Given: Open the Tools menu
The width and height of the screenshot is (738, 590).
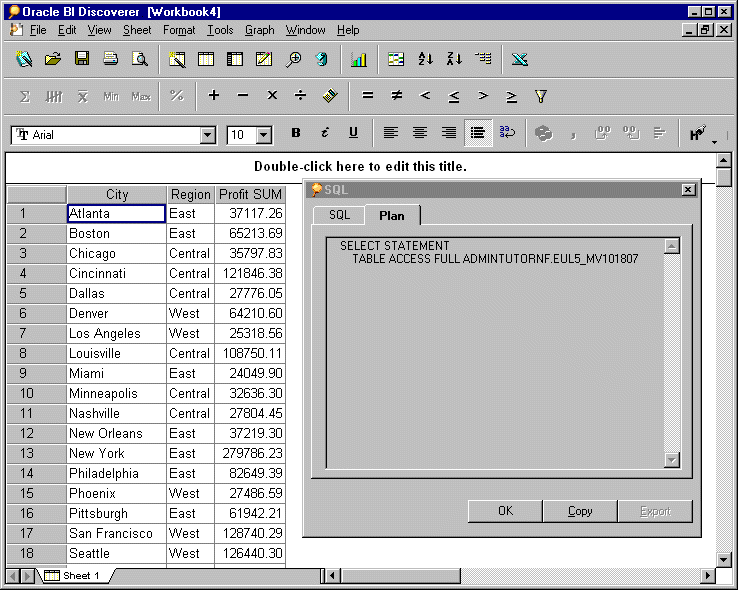Looking at the screenshot, I should click(x=220, y=30).
